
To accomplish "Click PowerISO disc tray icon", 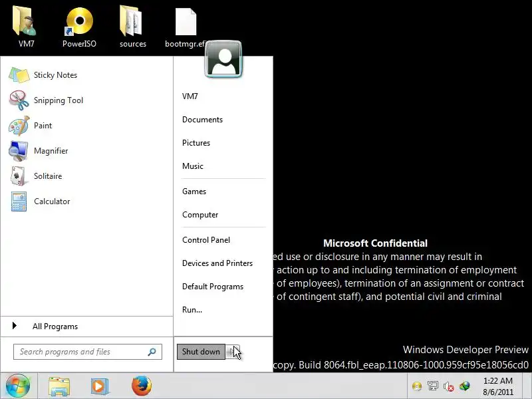I will [417, 386].
